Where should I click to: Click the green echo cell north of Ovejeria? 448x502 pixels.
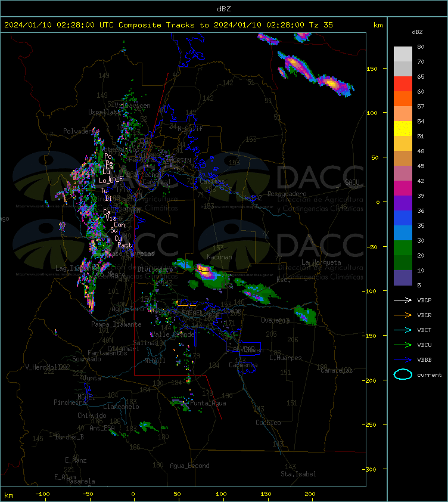coord(305,315)
